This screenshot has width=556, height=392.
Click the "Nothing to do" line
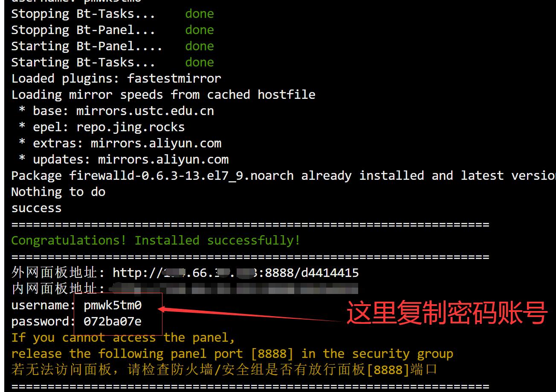click(x=58, y=192)
